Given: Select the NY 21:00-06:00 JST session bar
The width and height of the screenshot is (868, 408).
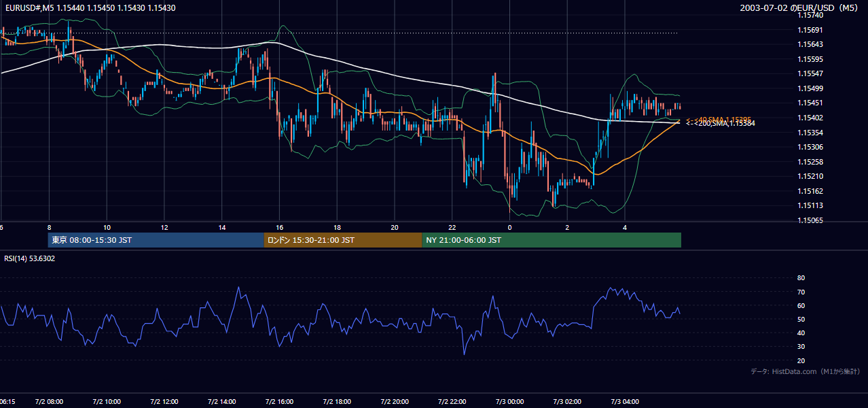Looking at the screenshot, I should (x=551, y=240).
